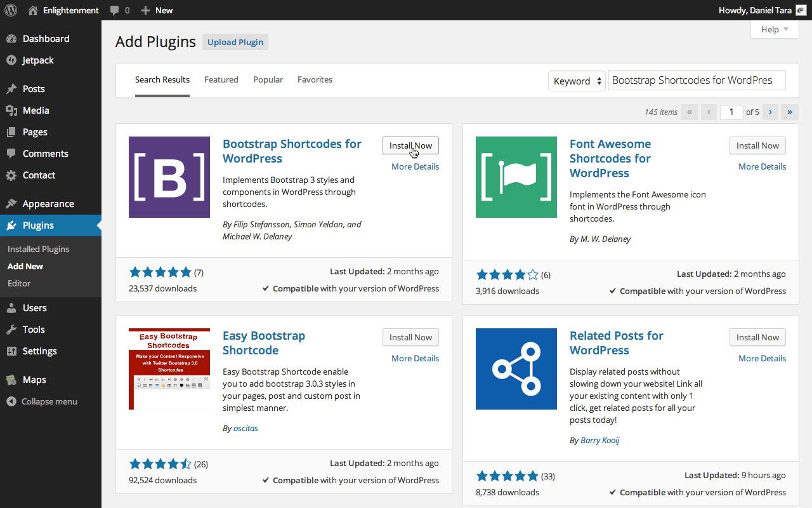Click the current page number input field
The image size is (812, 508).
(x=731, y=112)
